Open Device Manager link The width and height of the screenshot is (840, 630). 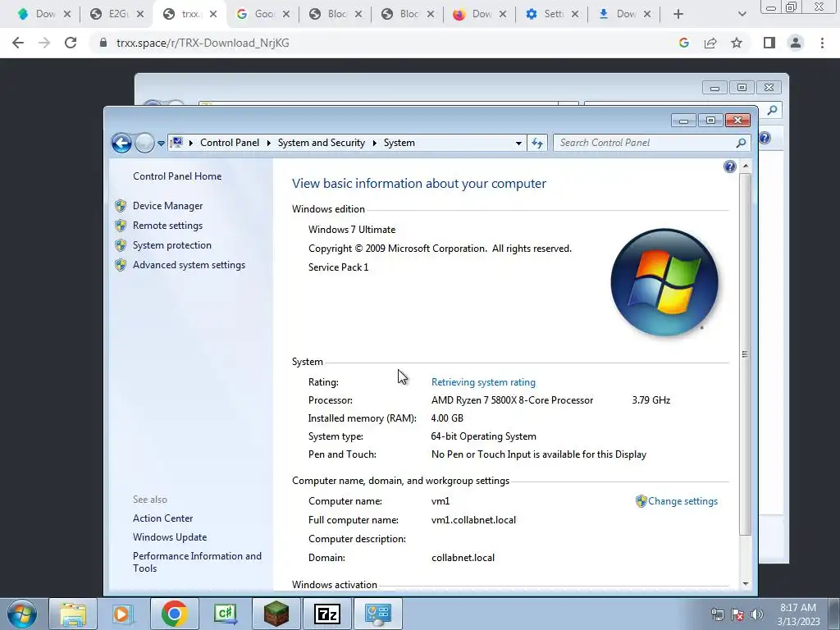tap(167, 206)
